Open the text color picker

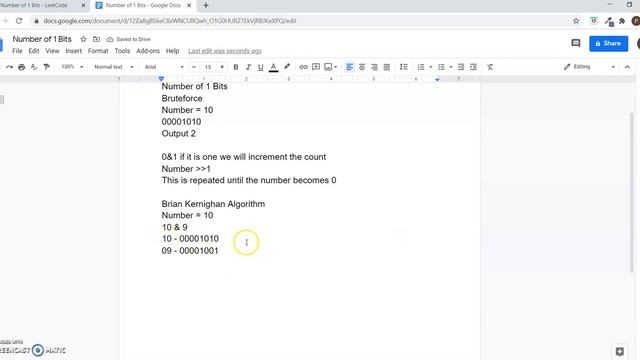[x=273, y=67]
